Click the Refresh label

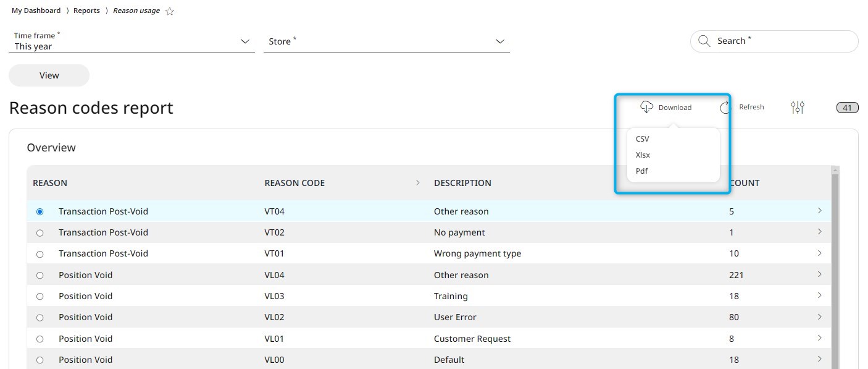pyautogui.click(x=751, y=107)
